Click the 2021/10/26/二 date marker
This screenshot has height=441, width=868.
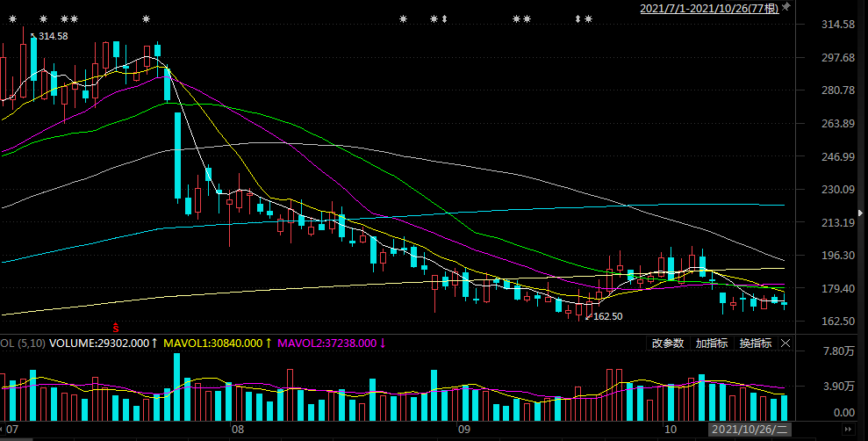[x=750, y=429]
